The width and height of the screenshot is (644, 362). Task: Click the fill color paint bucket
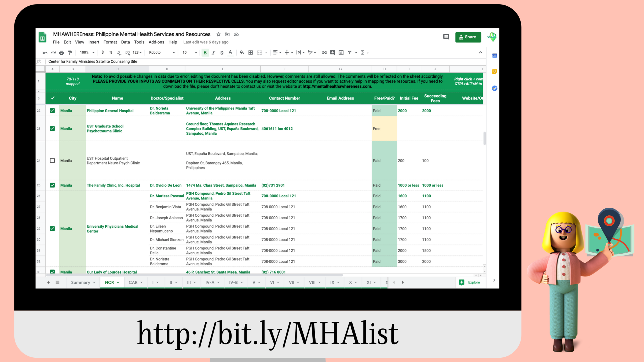[241, 53]
